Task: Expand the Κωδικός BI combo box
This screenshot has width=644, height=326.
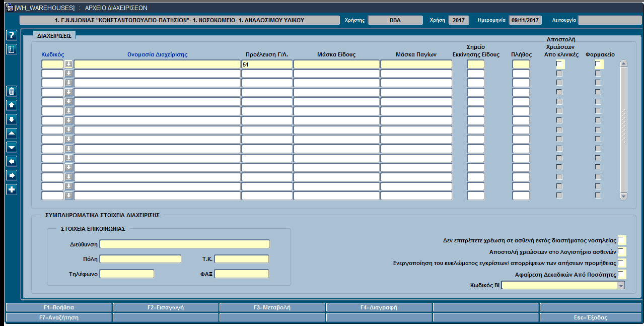Action: (621, 285)
